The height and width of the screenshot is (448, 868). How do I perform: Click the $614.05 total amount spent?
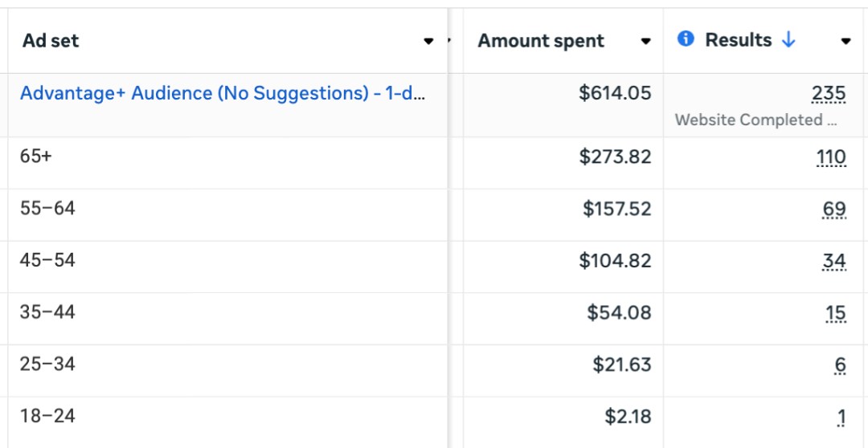pyautogui.click(x=615, y=94)
